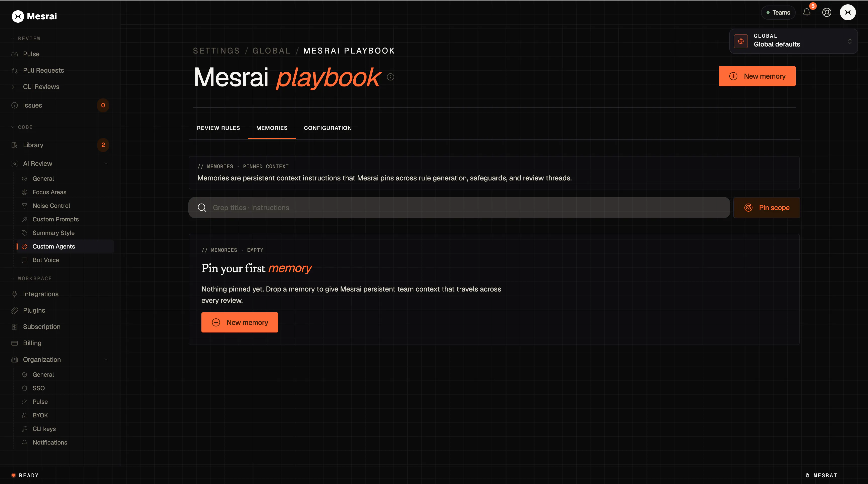Click the Noise Control filter icon
Viewport: 868px width, 484px height.
25,206
